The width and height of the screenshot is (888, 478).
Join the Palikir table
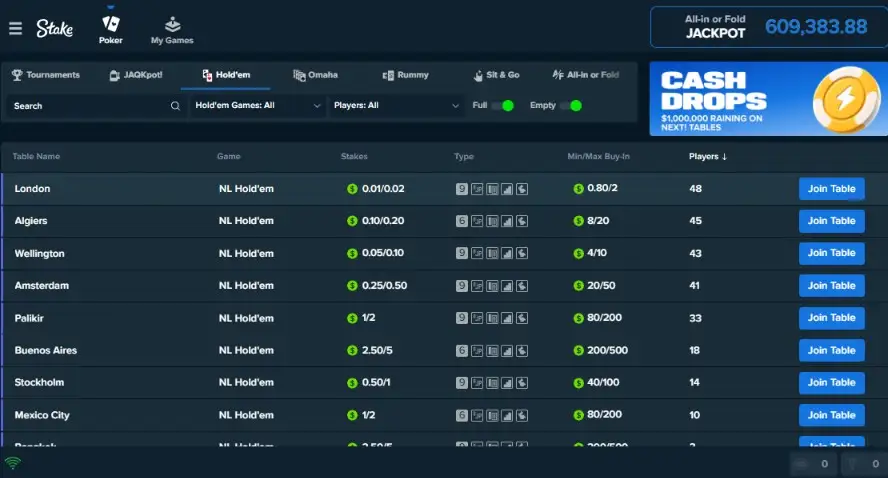(831, 318)
